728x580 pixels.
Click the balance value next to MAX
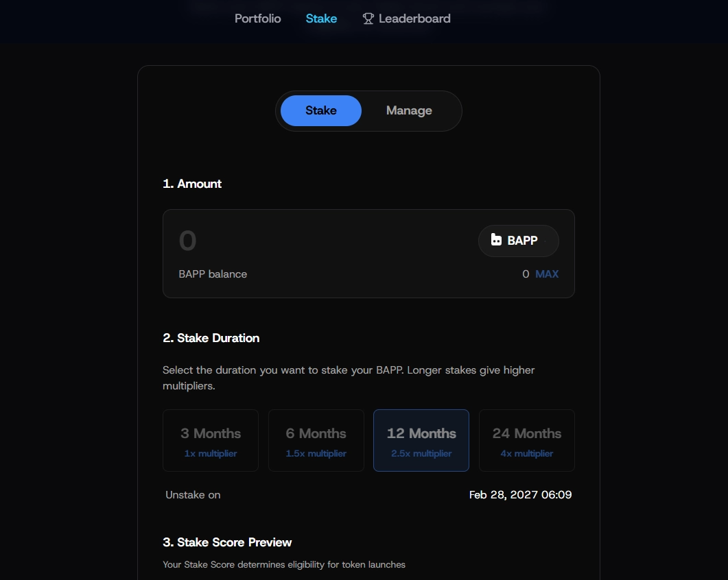coord(526,274)
